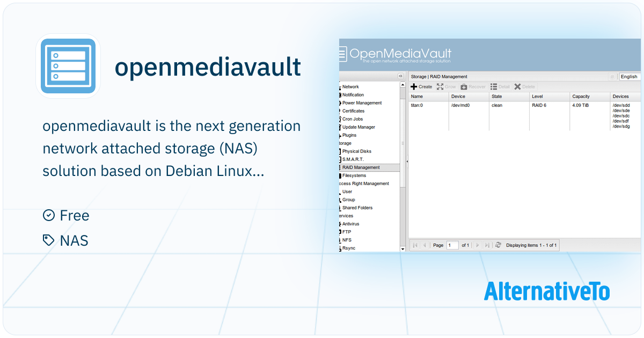644x338 pixels.
Task: Click previous page pagination icon
Action: click(x=425, y=245)
